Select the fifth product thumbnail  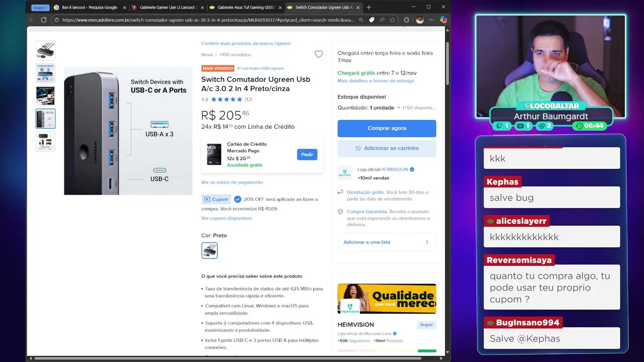coord(45,141)
